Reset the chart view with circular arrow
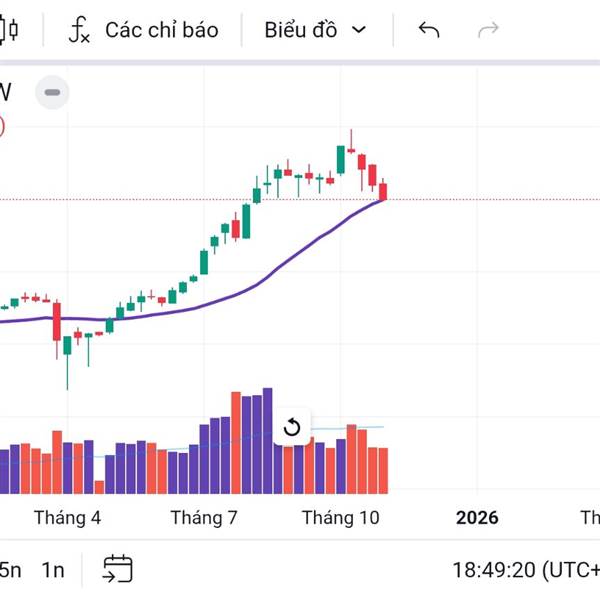The height and width of the screenshot is (600, 600). [x=292, y=428]
